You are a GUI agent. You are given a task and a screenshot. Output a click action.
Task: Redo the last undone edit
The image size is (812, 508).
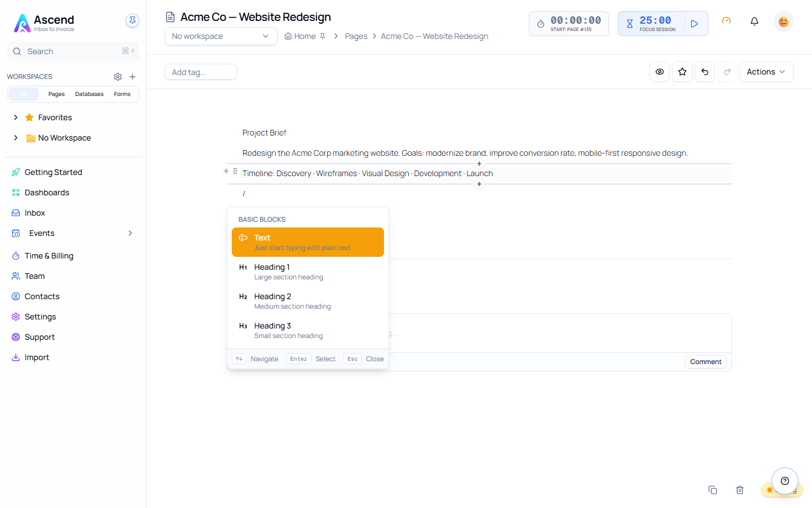tap(727, 72)
